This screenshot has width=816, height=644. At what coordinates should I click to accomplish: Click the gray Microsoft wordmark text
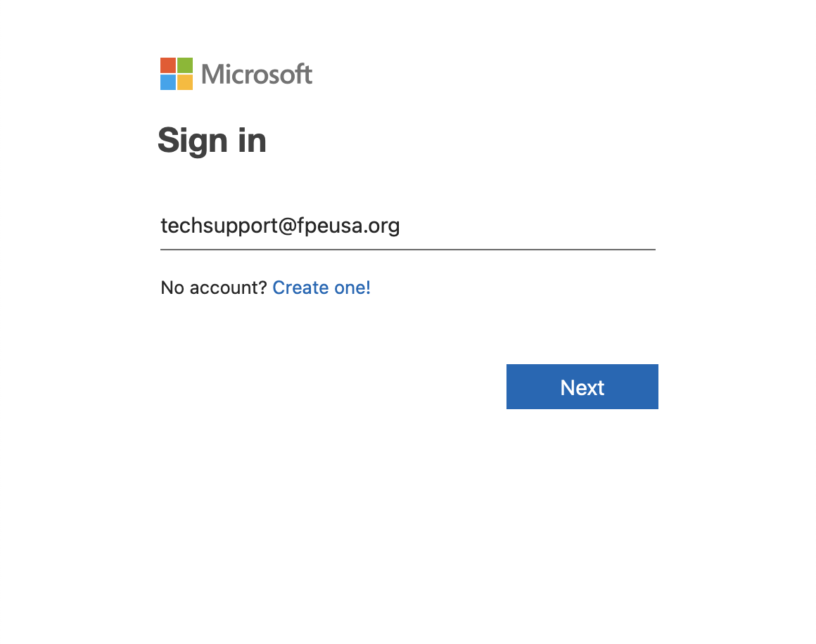(257, 74)
